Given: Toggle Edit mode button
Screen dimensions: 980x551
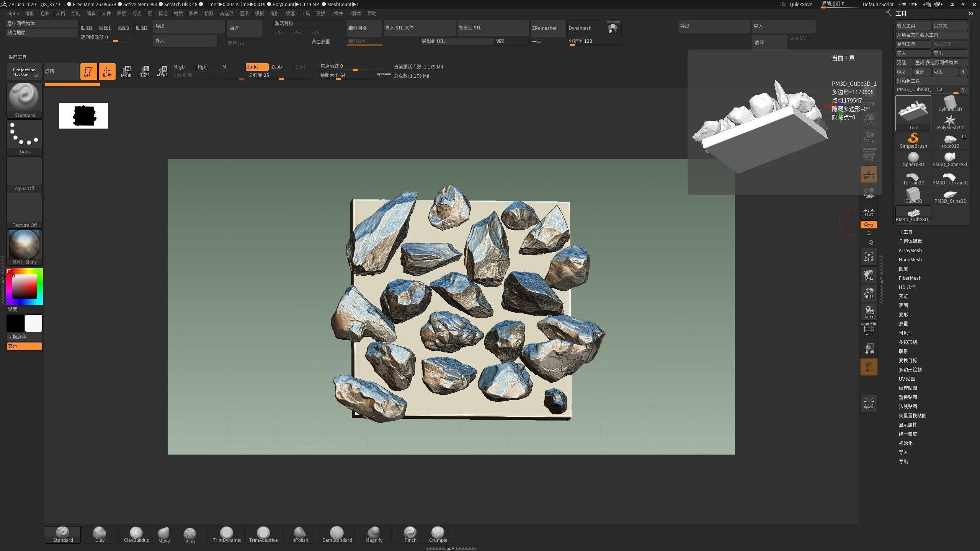Looking at the screenshot, I should point(88,71).
